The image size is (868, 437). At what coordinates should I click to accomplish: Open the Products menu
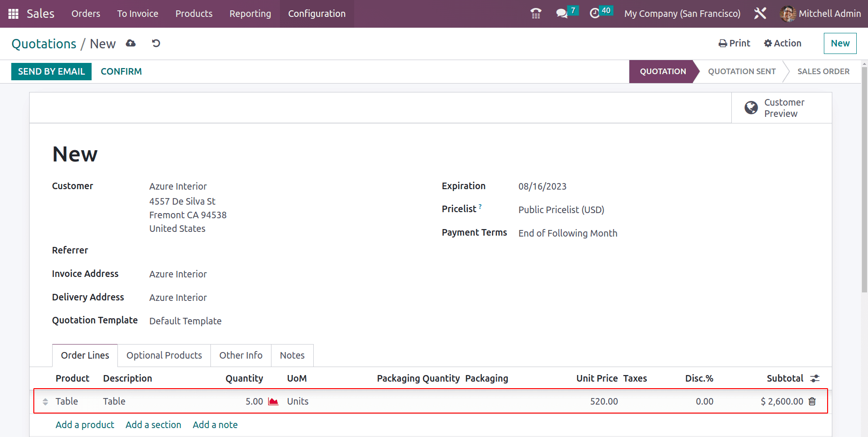(194, 14)
